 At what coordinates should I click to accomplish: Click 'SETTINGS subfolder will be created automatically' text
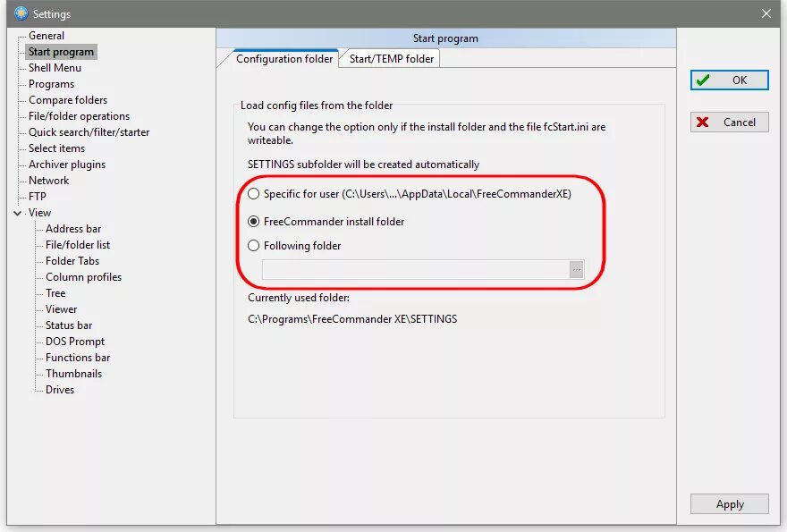(x=363, y=165)
